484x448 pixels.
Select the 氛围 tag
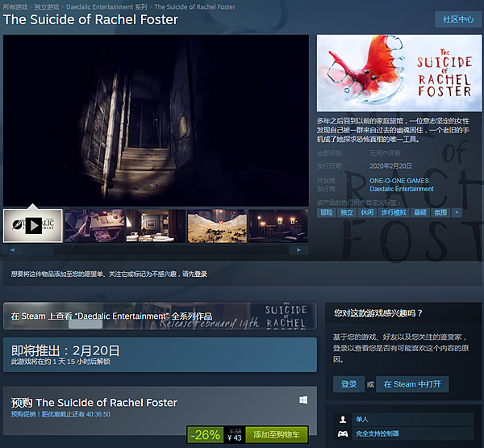coord(440,212)
